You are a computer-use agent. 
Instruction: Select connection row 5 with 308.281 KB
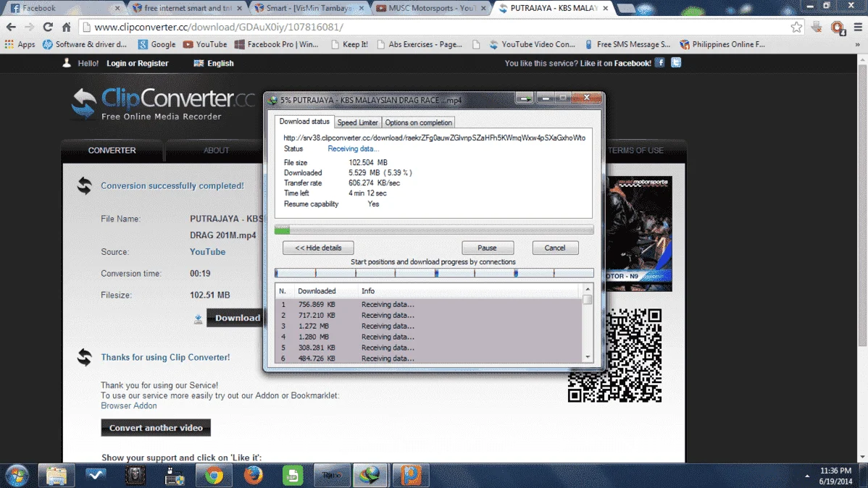(x=428, y=348)
